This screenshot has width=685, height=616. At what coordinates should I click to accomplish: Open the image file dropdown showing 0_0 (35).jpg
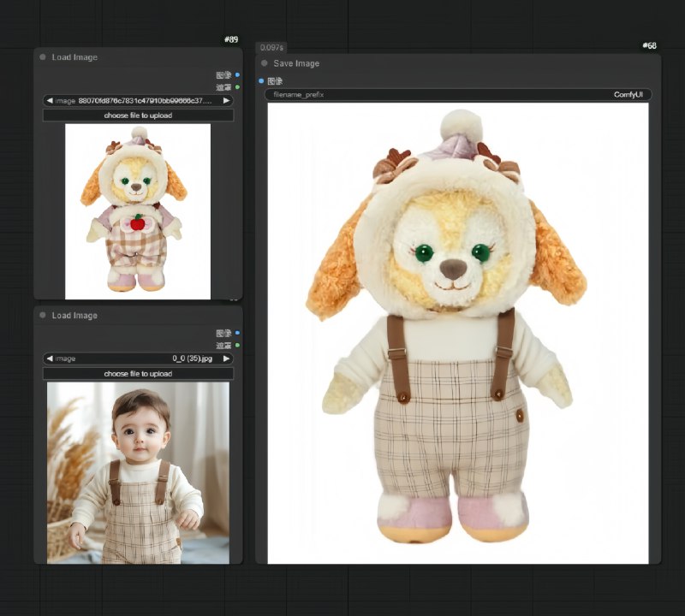click(x=138, y=358)
